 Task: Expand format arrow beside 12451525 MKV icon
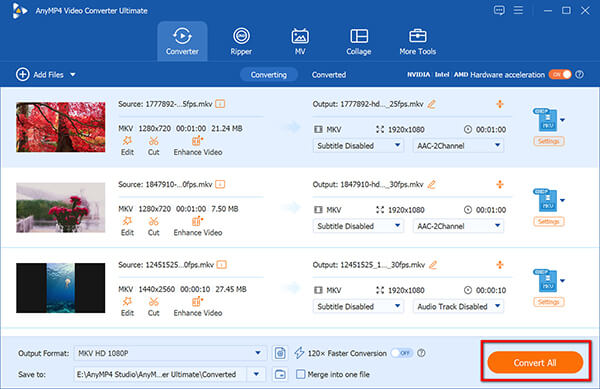[562, 280]
